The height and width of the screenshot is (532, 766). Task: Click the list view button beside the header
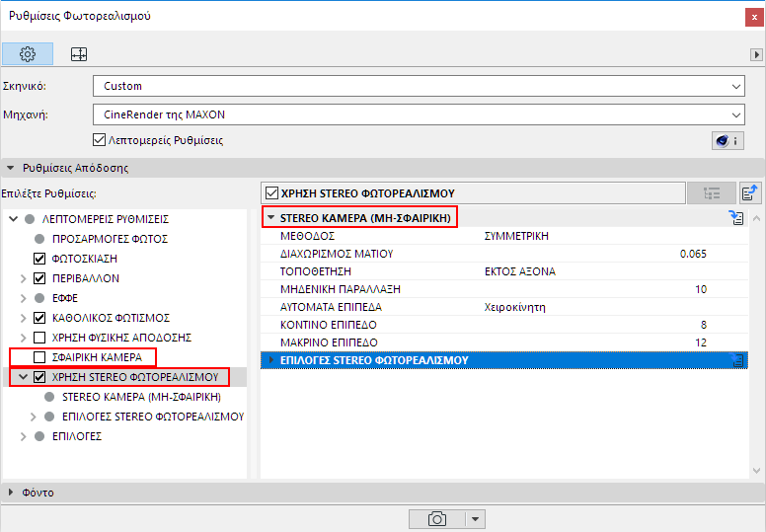pos(712,193)
